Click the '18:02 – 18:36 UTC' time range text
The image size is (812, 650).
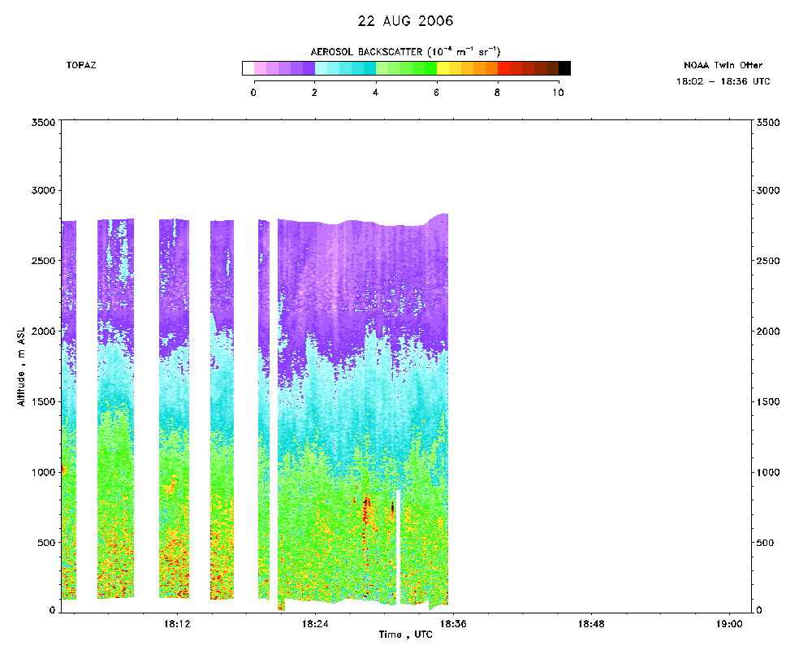point(723,81)
